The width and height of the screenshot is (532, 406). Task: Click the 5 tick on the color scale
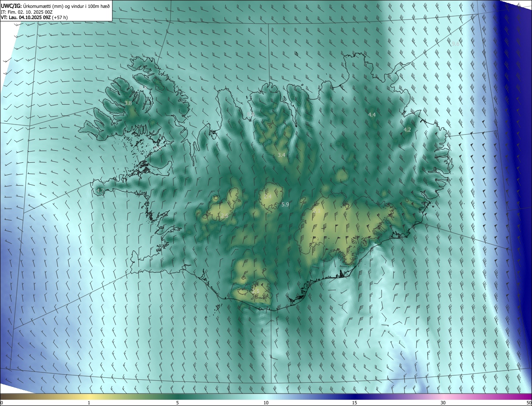point(177,403)
